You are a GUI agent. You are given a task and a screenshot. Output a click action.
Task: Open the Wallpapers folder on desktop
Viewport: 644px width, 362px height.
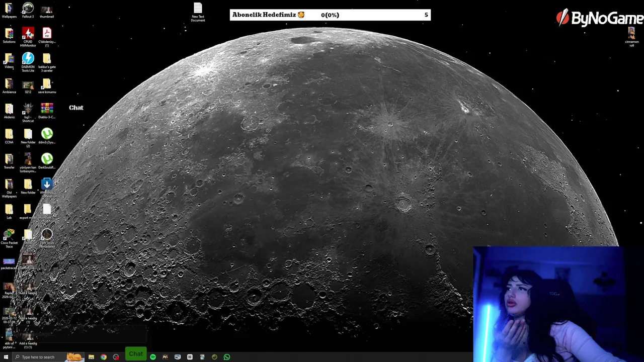(9, 11)
